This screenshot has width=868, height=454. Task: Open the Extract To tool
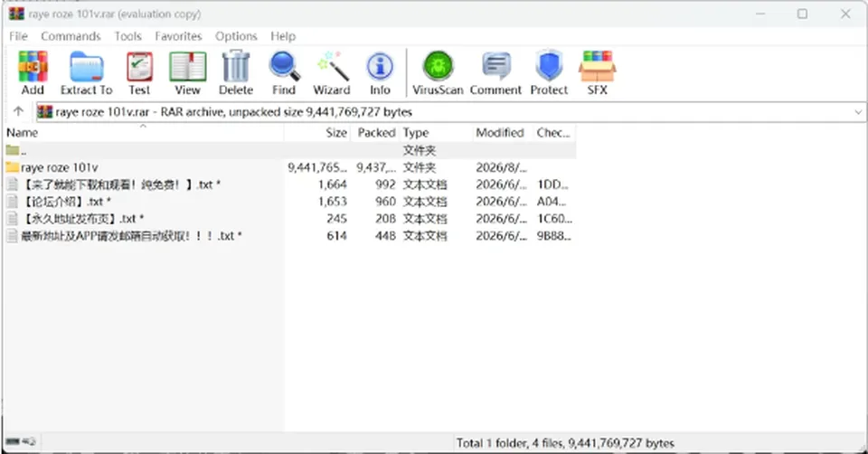click(x=87, y=73)
